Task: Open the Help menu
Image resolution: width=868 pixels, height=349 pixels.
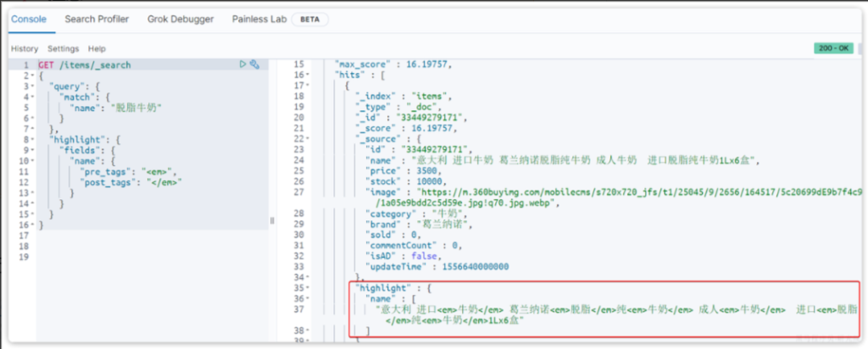Action: click(x=97, y=49)
